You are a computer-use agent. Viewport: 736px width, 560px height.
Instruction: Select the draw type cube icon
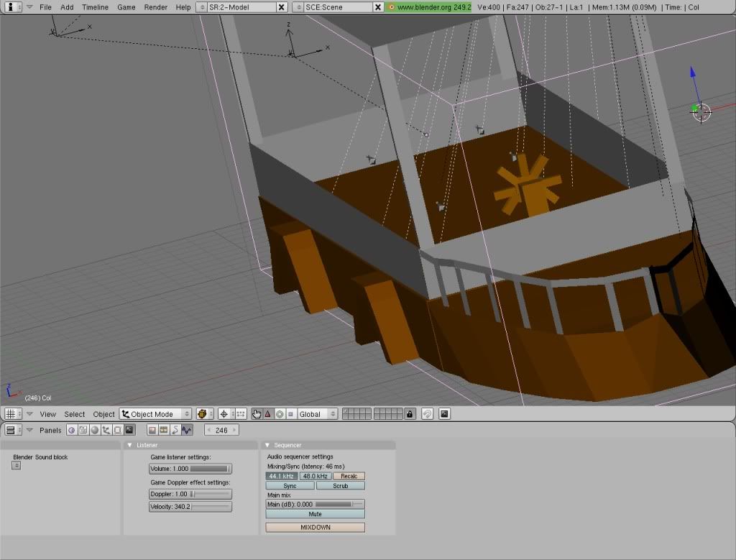(203, 414)
